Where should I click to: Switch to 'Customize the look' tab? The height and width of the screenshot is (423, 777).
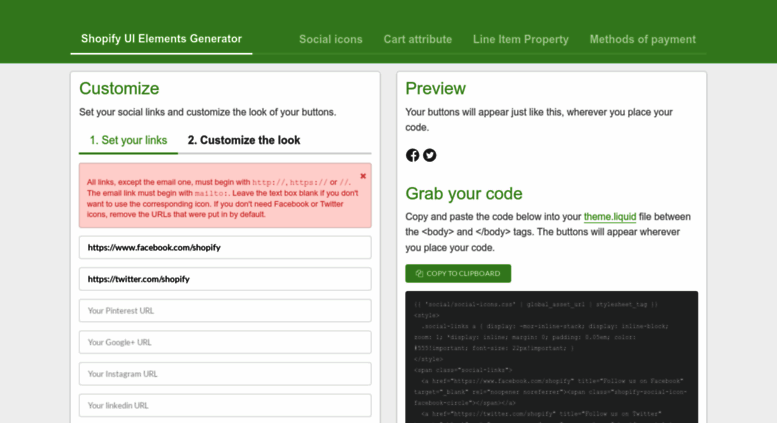click(244, 140)
